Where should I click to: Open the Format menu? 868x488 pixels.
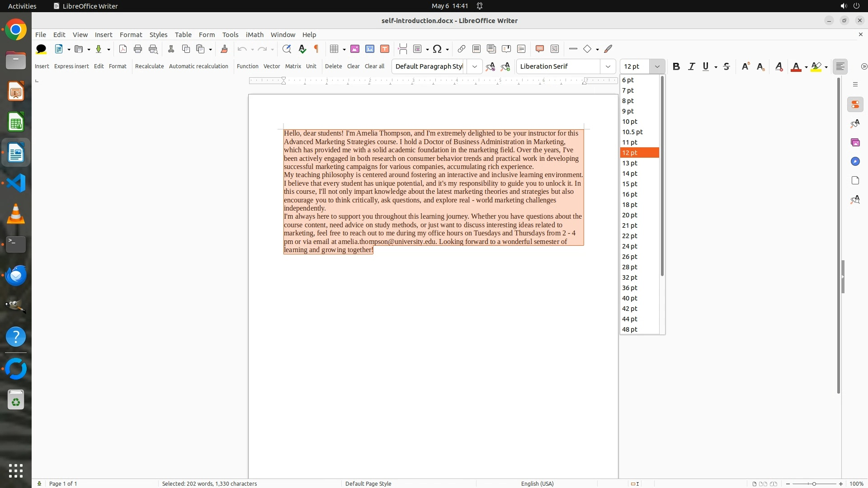click(131, 34)
